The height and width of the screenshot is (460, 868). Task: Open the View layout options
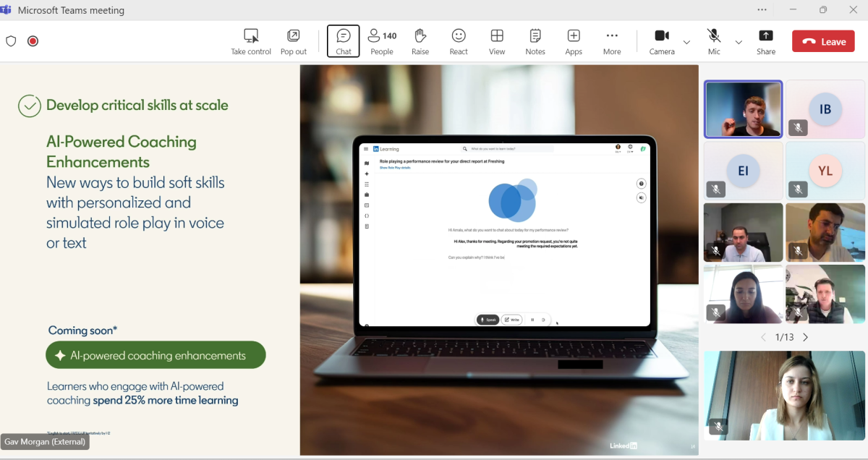497,41
